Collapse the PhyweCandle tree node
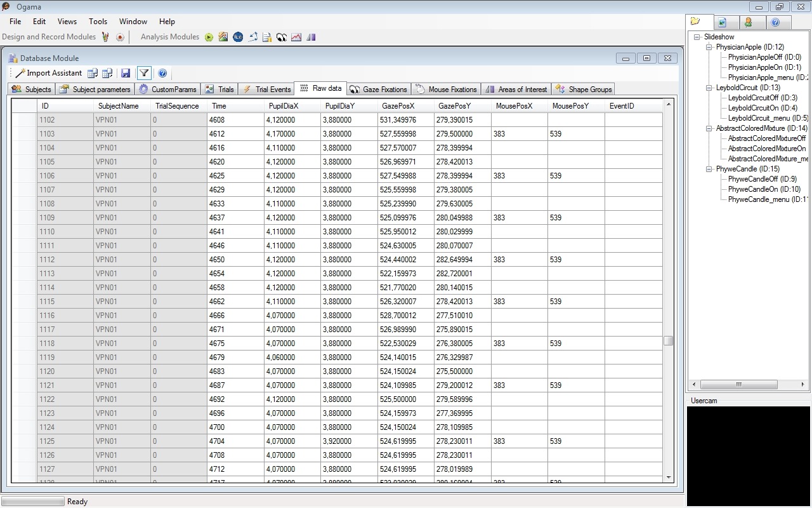Screen dimensions: 812x508 point(709,169)
